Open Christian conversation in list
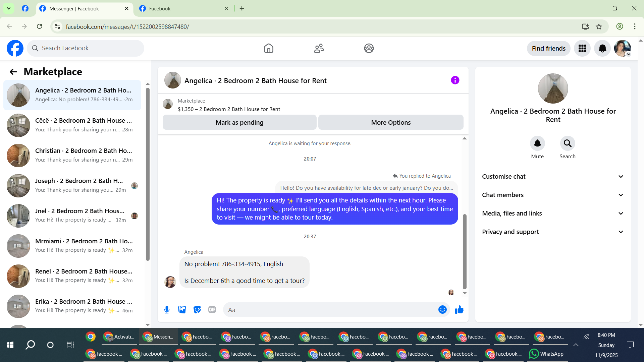 tap(72, 156)
